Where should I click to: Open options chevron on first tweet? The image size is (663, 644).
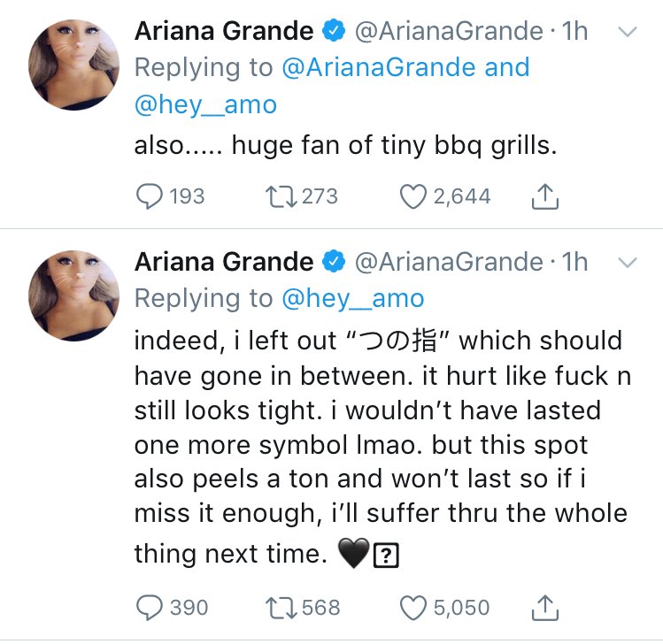[x=627, y=32]
